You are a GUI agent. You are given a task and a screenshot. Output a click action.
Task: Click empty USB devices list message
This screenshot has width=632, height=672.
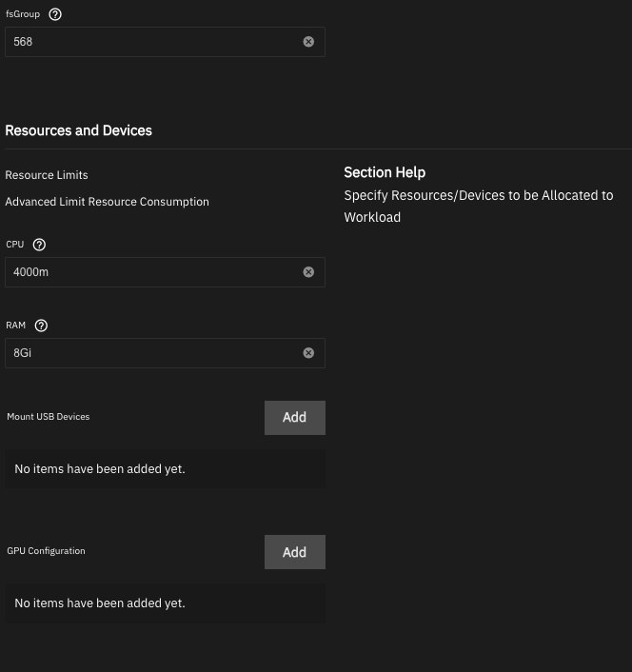click(100, 469)
